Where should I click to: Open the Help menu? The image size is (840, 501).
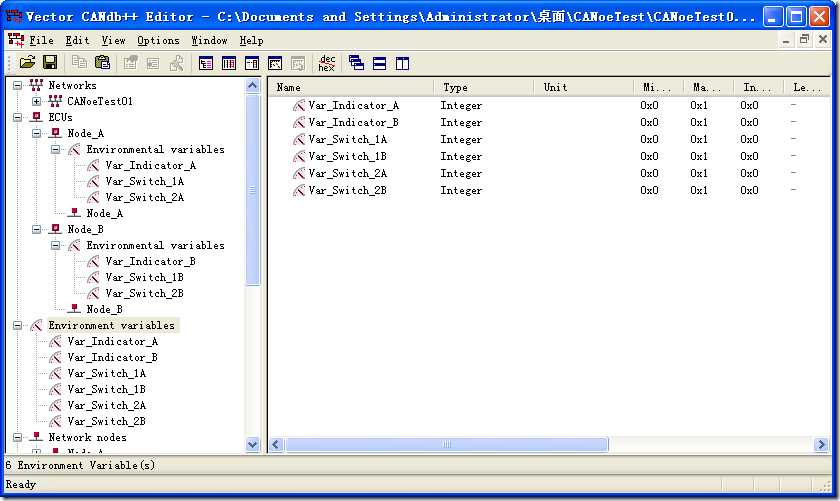(251, 40)
